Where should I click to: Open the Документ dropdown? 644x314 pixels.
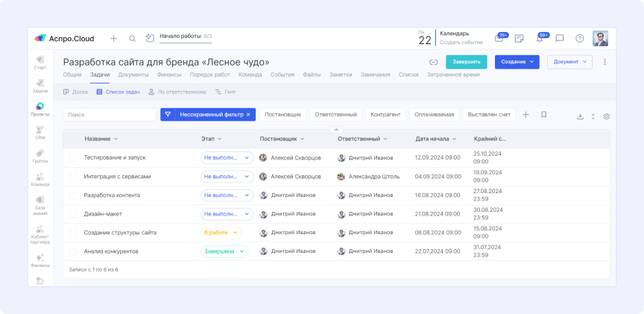coord(569,63)
